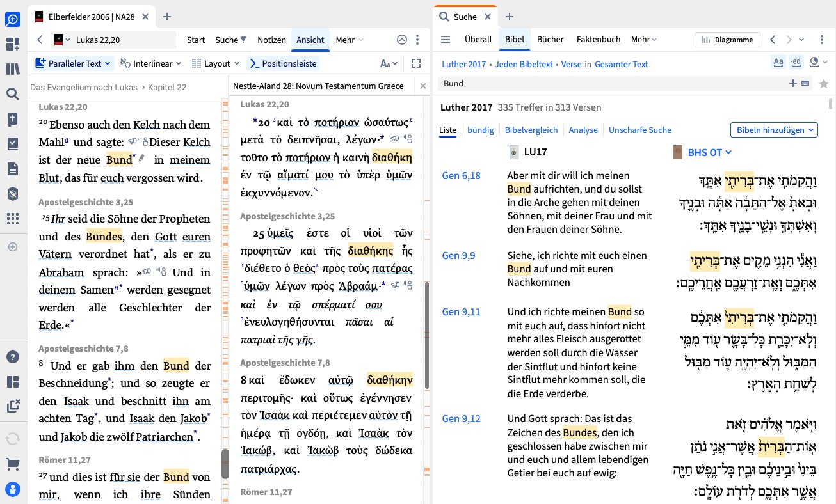This screenshot has height=504, width=836.
Task: Open the Bibeln hinzufügen dropdown
Action: (775, 130)
